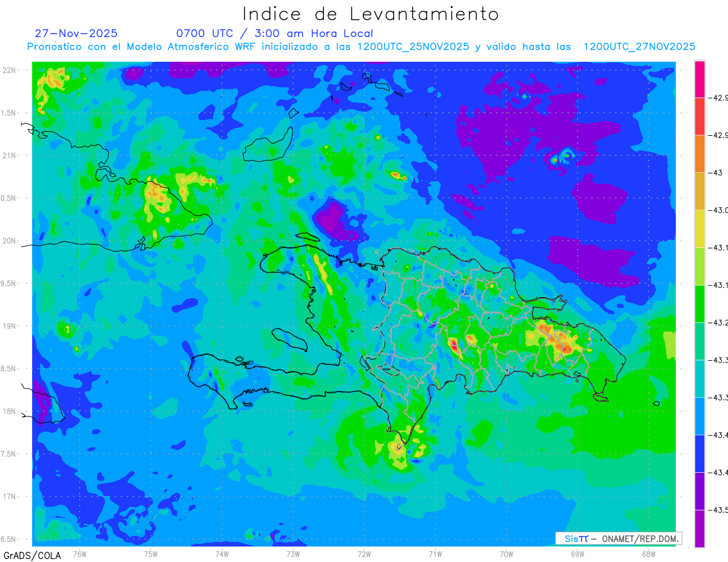The width and height of the screenshot is (728, 562).
Task: Select the legend value "-43.2"
Action: click(x=717, y=323)
